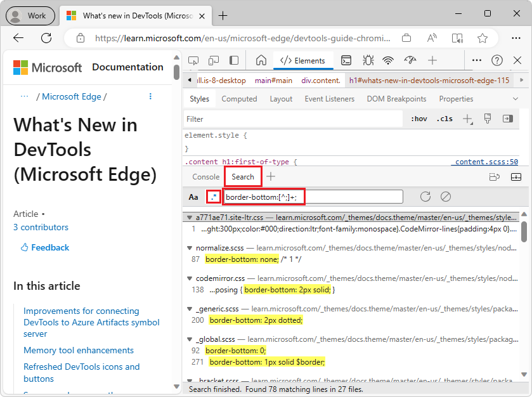The image size is (532, 397).
Task: Toggle the :hov element state pane
Action: pos(418,118)
